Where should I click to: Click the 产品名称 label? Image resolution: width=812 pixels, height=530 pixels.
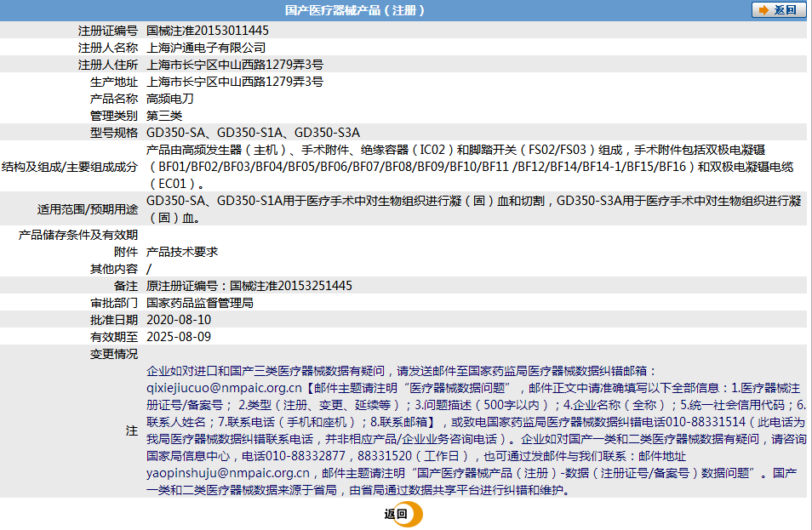pos(114,99)
